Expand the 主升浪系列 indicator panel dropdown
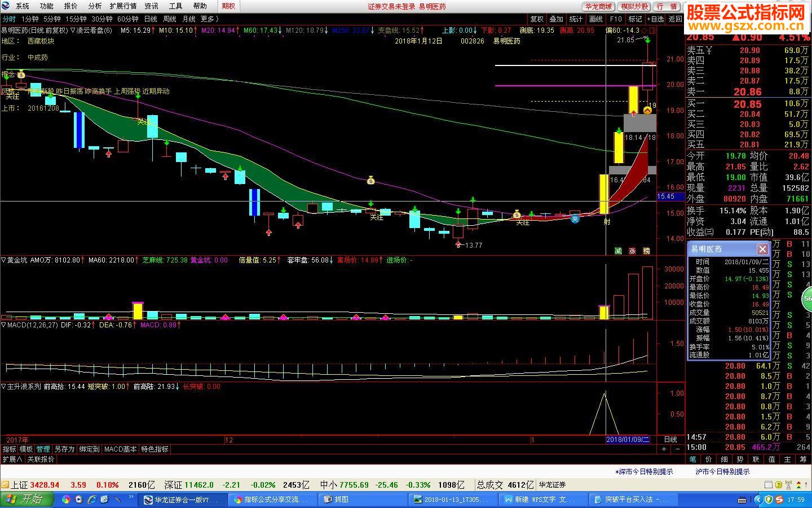 (3, 387)
